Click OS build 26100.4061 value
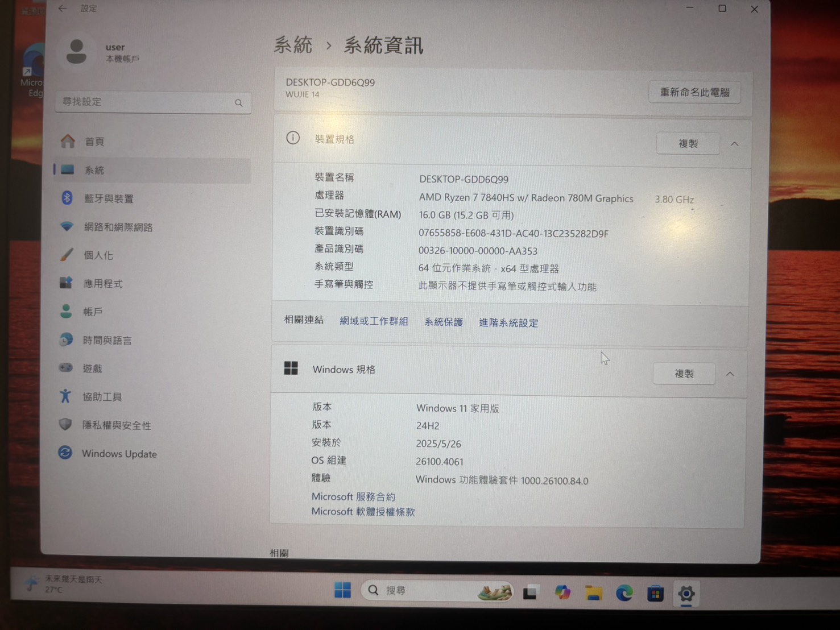 coord(440,462)
